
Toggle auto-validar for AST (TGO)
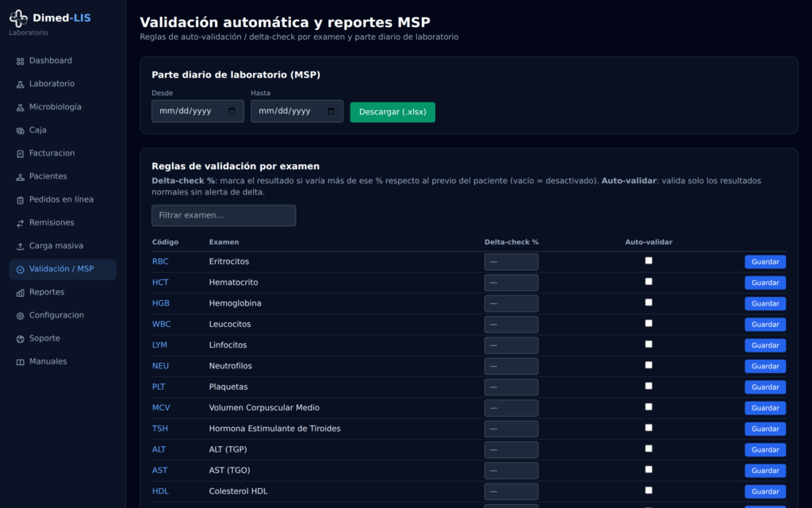[x=649, y=470]
